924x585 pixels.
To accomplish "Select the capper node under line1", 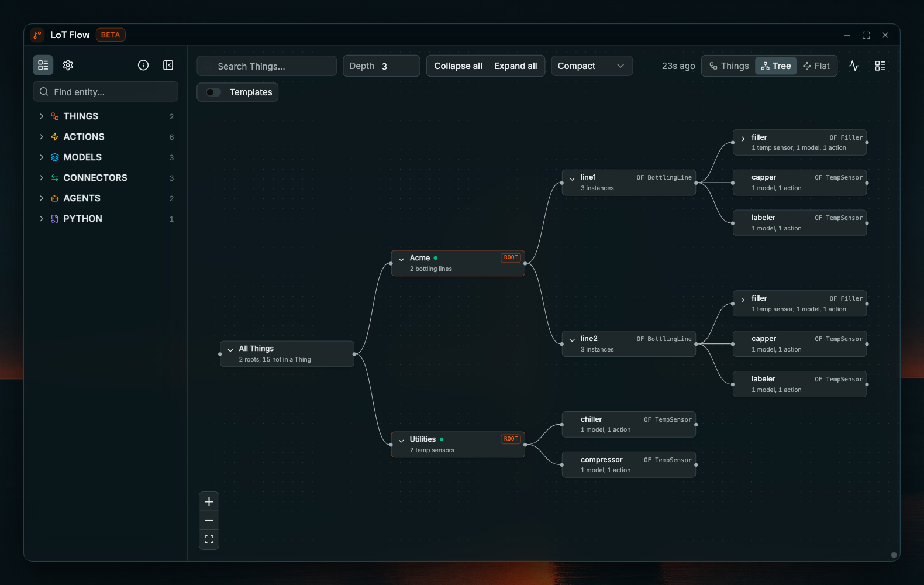I will point(799,183).
